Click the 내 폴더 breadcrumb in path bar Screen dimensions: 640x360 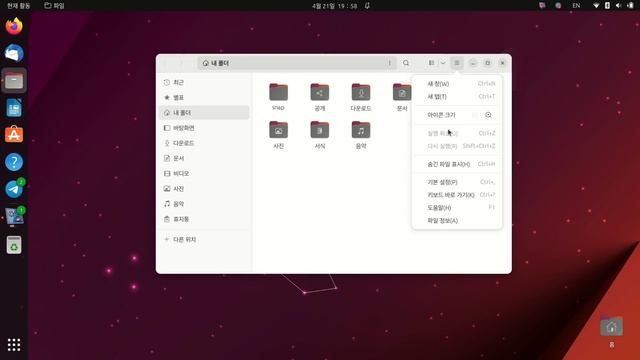[216, 63]
